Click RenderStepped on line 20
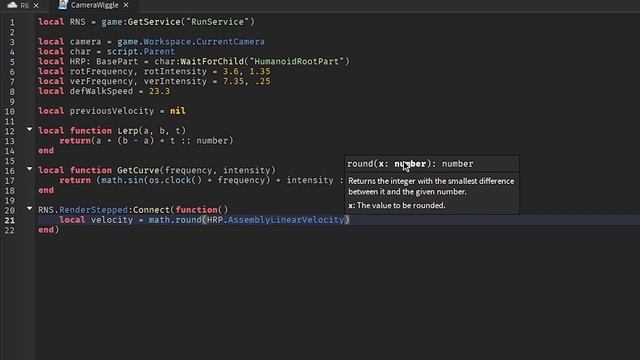This screenshot has height=360, width=640. tap(93, 210)
